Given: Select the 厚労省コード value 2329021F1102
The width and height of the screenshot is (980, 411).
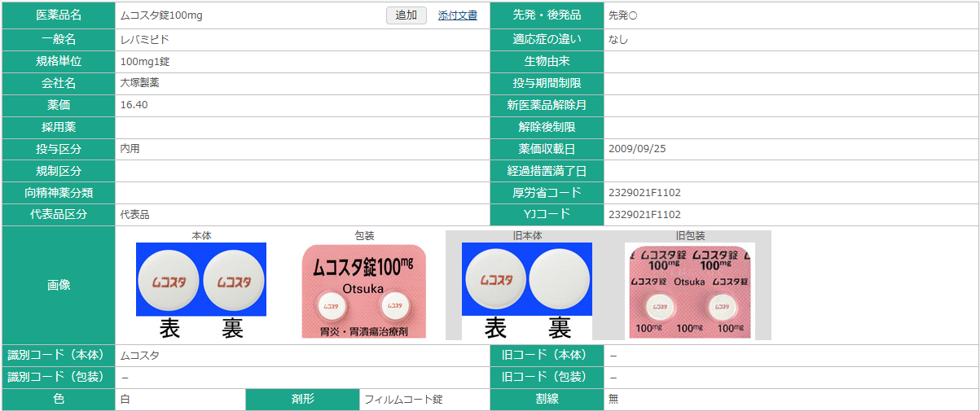Looking at the screenshot, I should [x=644, y=193].
